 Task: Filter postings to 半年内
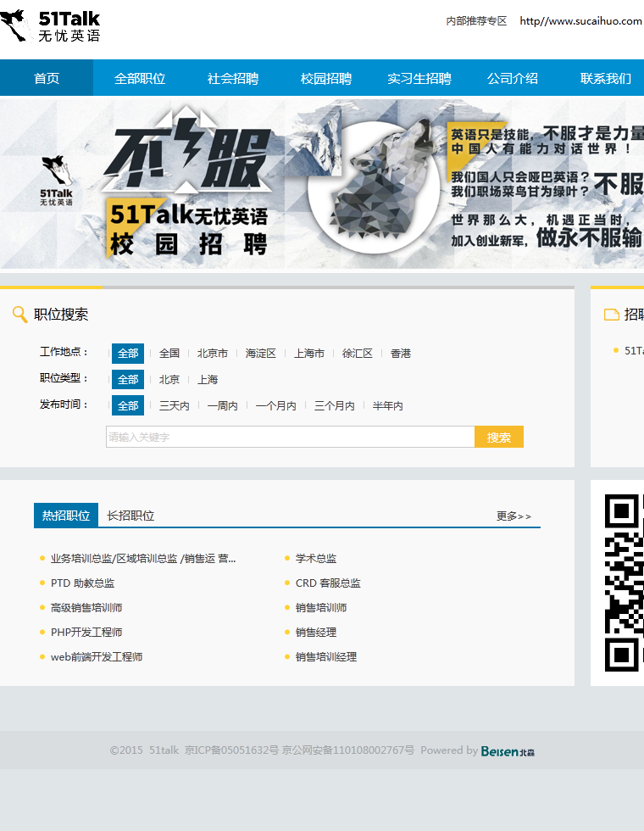click(388, 405)
